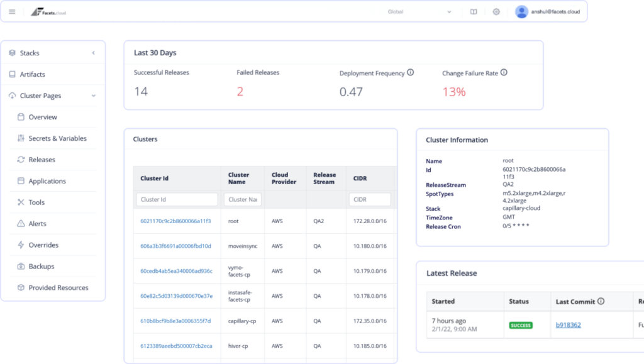Select the Releases icon in sidebar
This screenshot has width=644, height=364.
[x=21, y=159]
